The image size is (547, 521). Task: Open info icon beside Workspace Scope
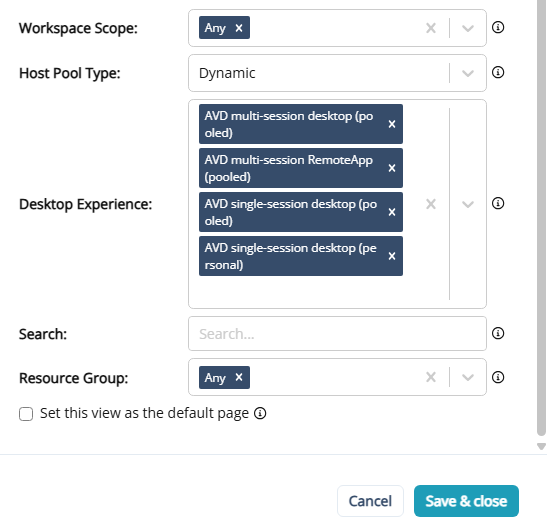[498, 27]
